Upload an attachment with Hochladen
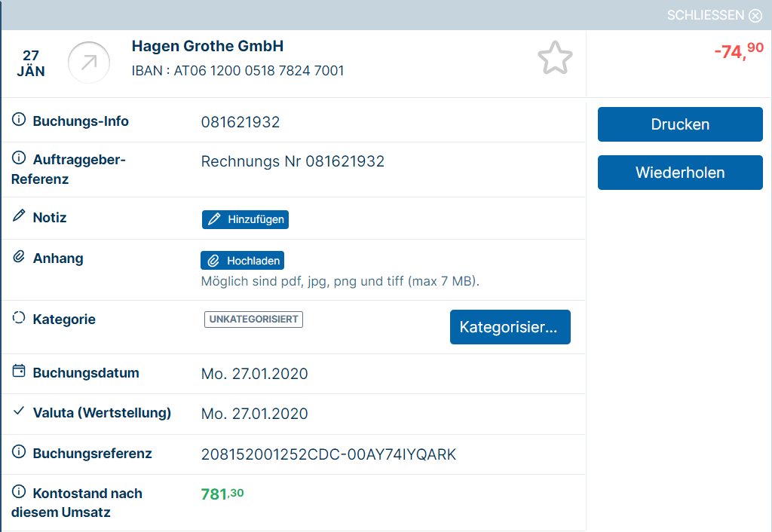 pos(242,261)
